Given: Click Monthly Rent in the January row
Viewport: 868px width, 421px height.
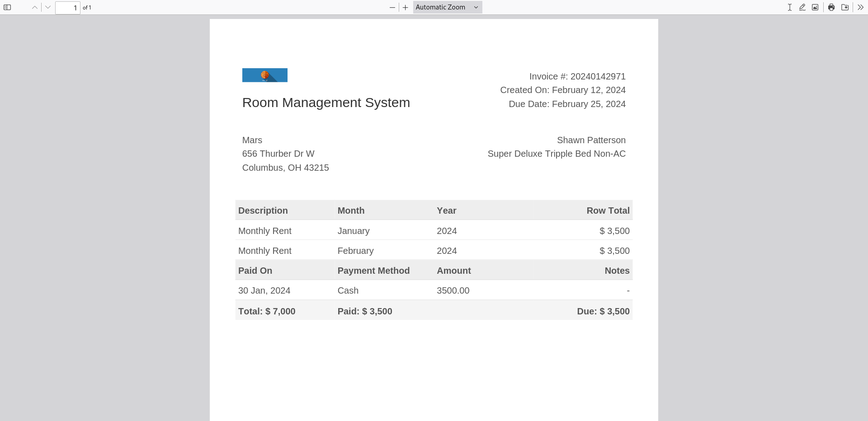Looking at the screenshot, I should tap(265, 231).
